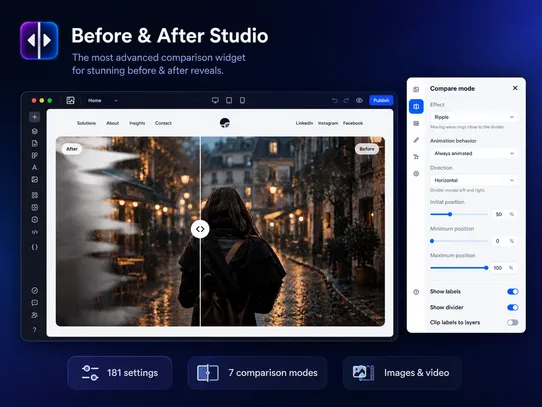Click the Minimum position value field 0

pyautogui.click(x=504, y=241)
